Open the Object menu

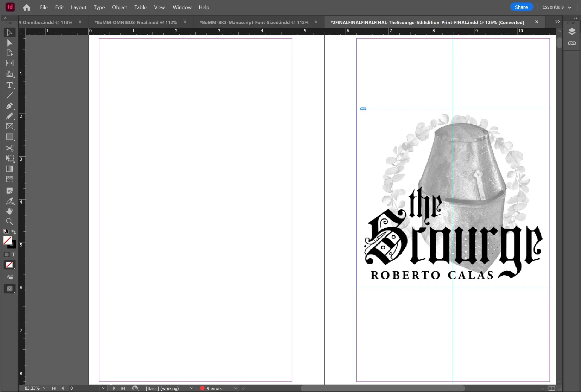pos(119,7)
